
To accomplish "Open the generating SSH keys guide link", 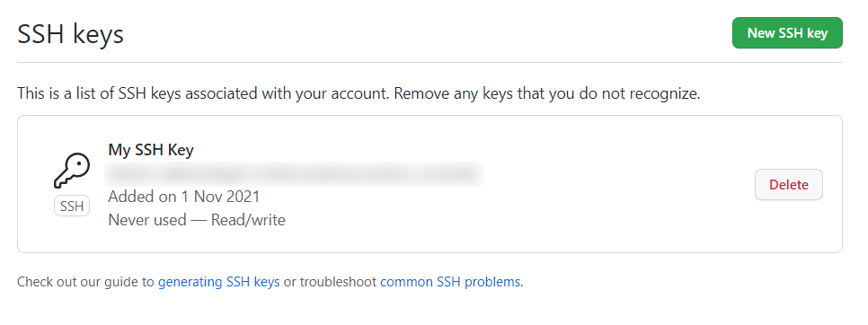I will coord(218,282).
